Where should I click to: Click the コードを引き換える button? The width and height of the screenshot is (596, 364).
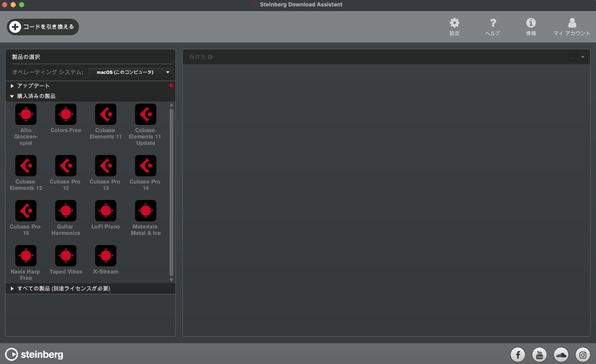tap(43, 27)
